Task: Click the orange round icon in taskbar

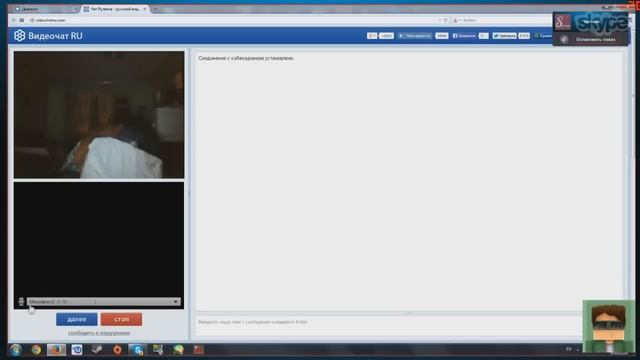Action: click(117, 350)
